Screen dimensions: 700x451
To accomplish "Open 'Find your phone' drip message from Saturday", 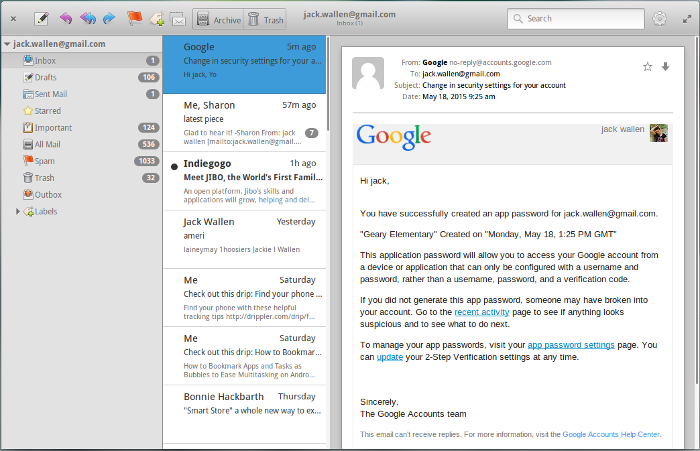I will [244, 297].
